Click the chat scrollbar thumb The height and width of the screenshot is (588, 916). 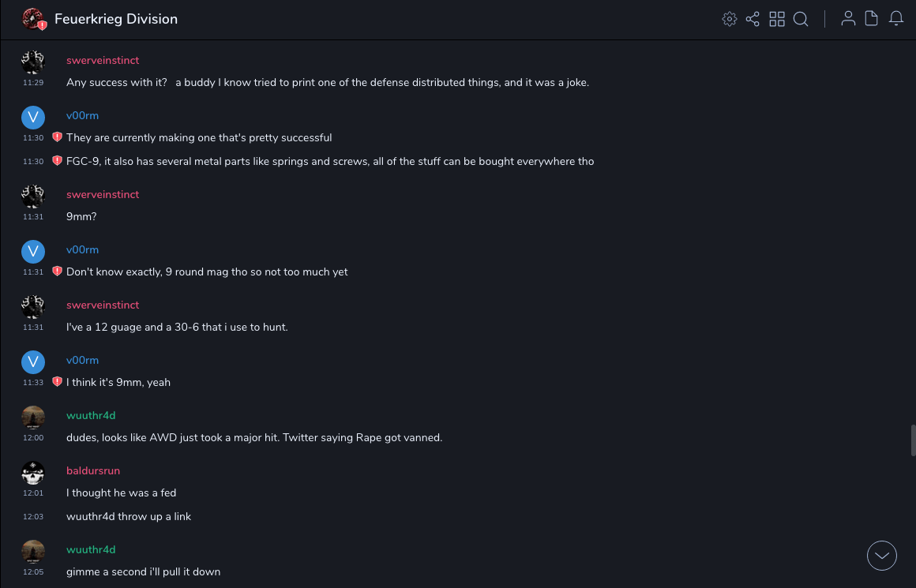[913, 440]
